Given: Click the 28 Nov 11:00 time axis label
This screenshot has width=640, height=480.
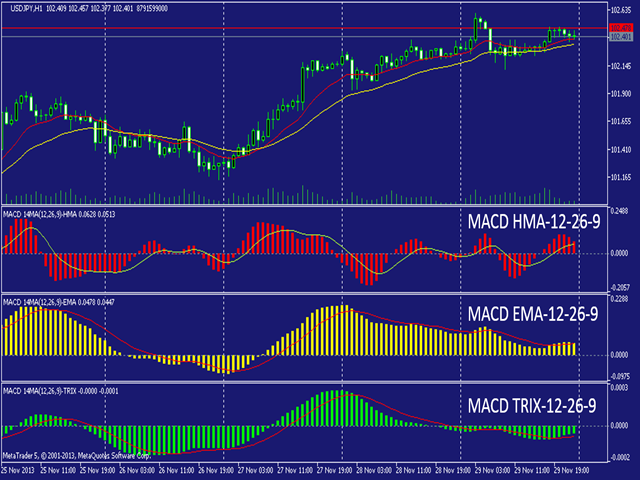Looking at the screenshot, I should [x=413, y=470].
